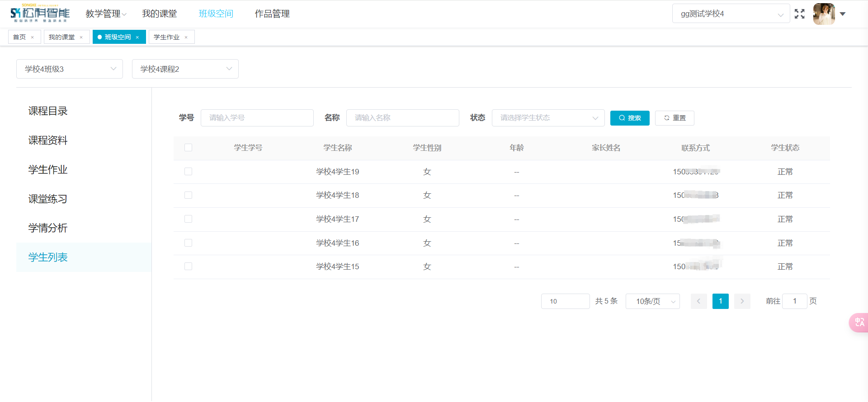The width and height of the screenshot is (868, 402).
Task: Open the 学校4课程2 course dropdown
Action: click(185, 69)
